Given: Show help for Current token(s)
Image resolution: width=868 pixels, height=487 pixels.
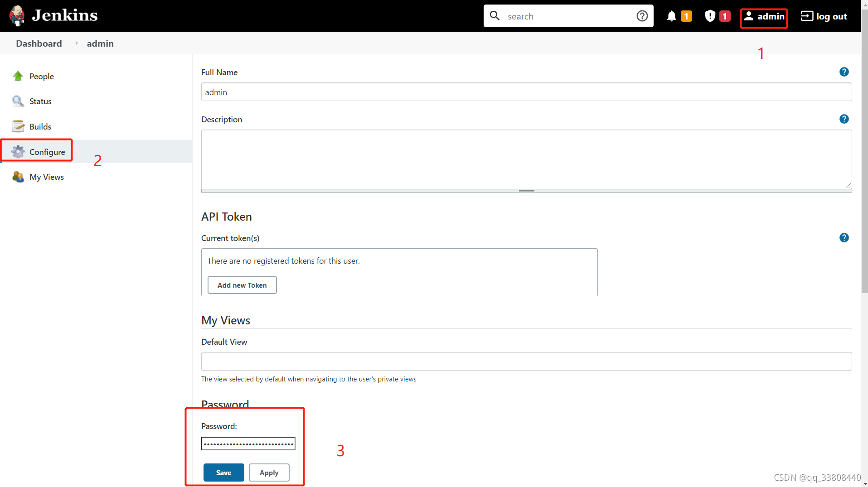Looking at the screenshot, I should 844,238.
